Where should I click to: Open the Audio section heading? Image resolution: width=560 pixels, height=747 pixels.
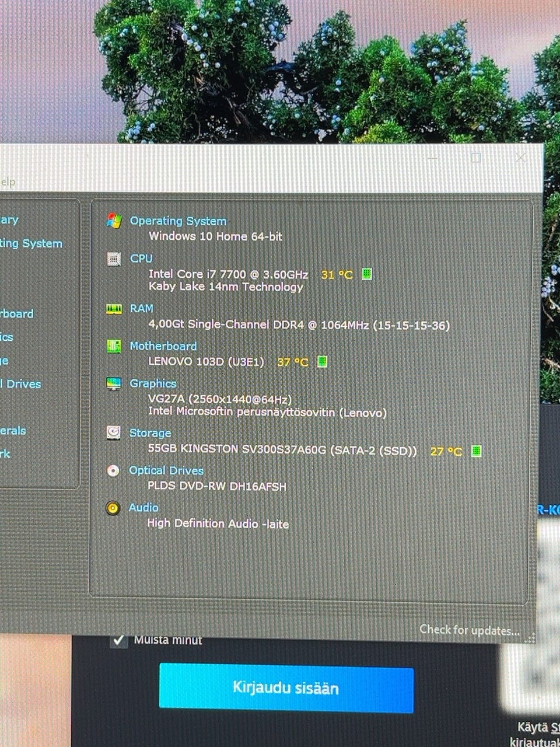click(x=143, y=508)
